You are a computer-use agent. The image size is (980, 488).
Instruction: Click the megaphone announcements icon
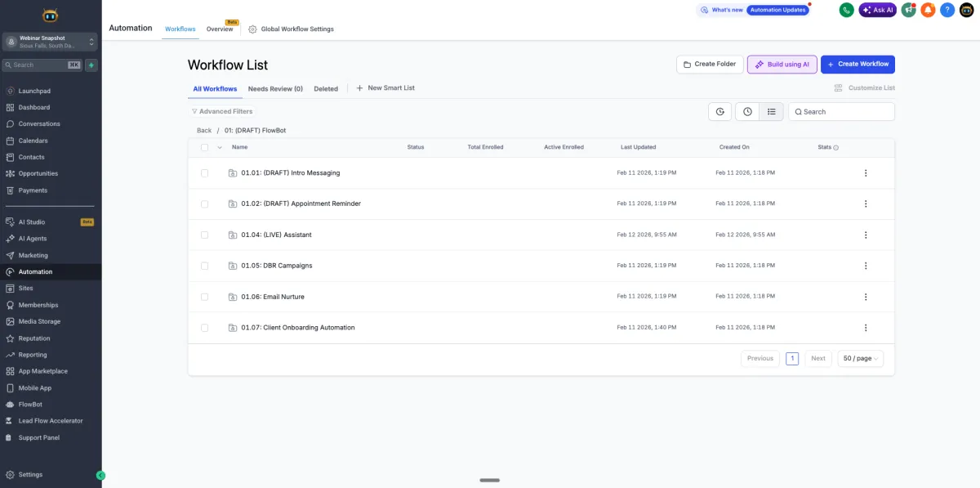click(x=908, y=10)
